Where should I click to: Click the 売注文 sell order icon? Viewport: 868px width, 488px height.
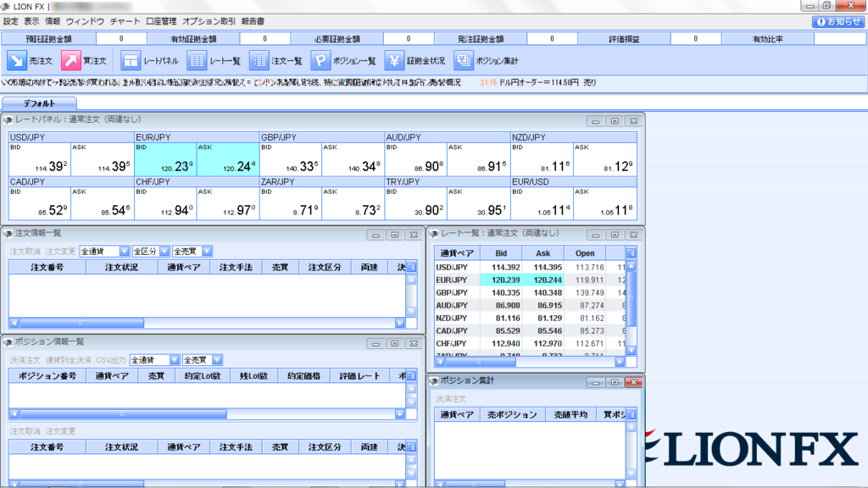click(x=17, y=60)
